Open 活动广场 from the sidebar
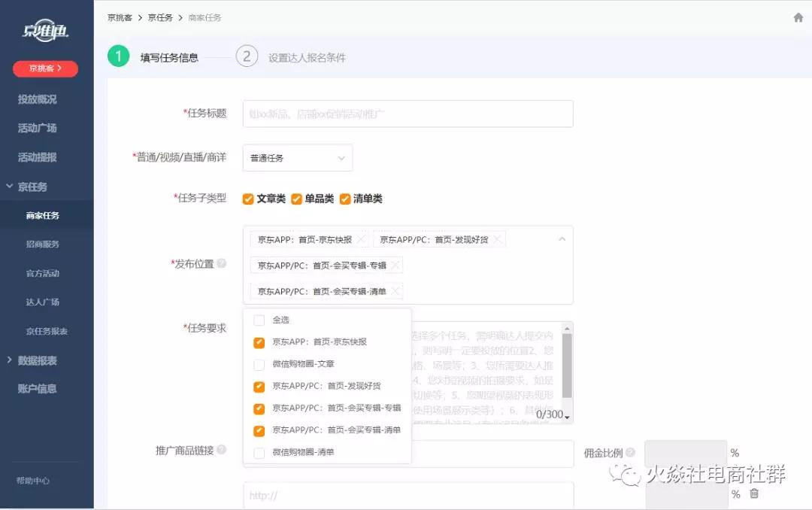Viewport: 812px width, 510px height. (37, 128)
